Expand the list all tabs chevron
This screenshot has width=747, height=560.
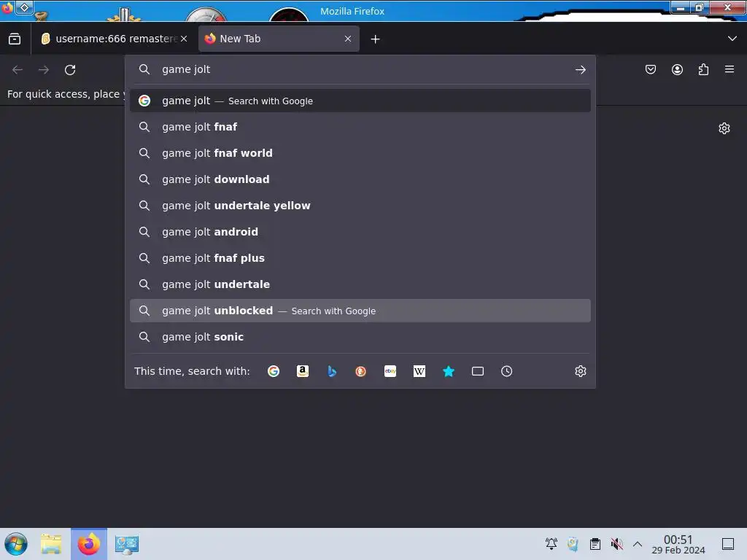point(732,39)
